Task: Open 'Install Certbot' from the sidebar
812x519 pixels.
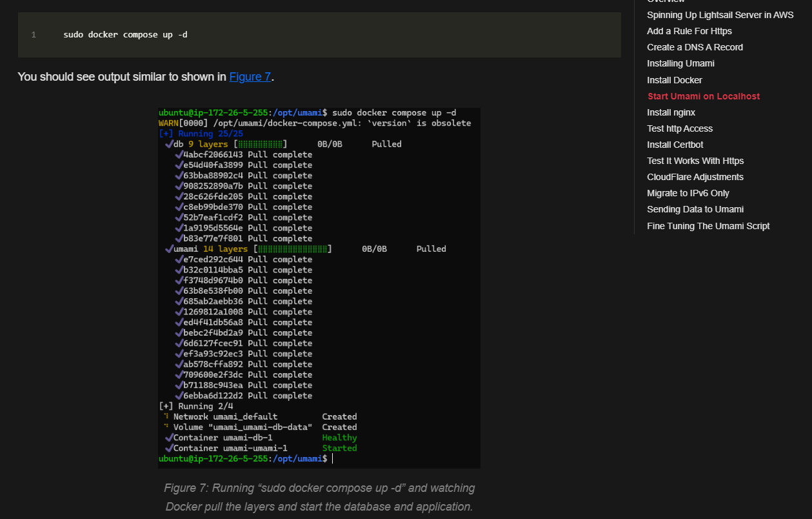Action: pyautogui.click(x=675, y=145)
